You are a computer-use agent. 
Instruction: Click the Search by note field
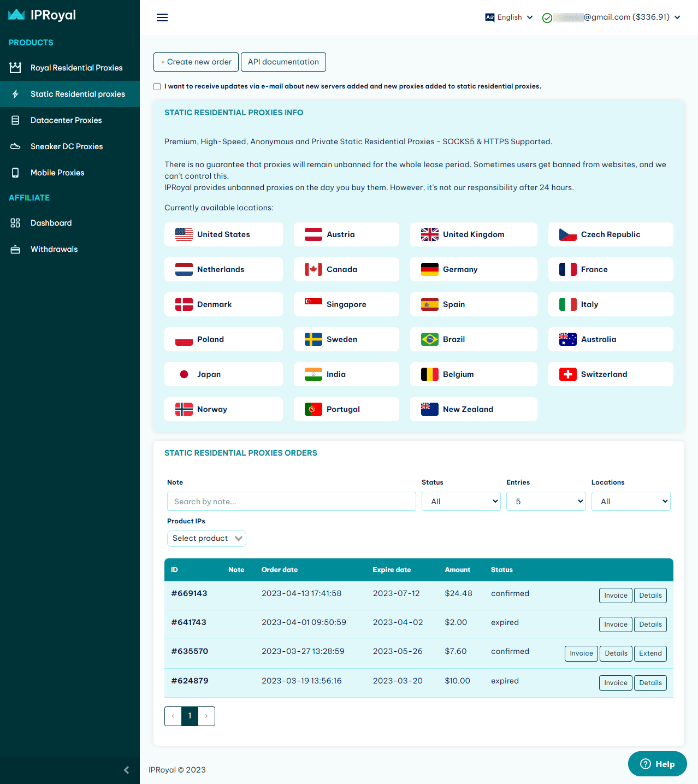tap(292, 502)
